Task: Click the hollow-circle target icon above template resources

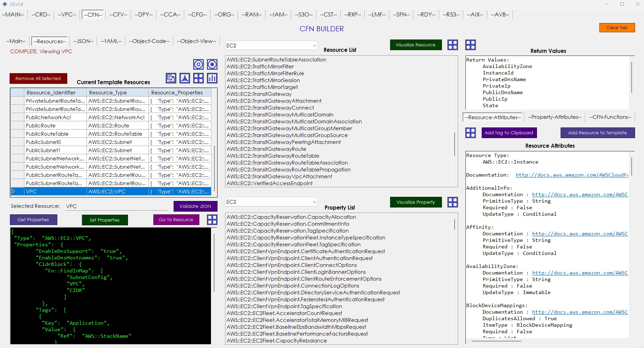Action: [x=198, y=65]
